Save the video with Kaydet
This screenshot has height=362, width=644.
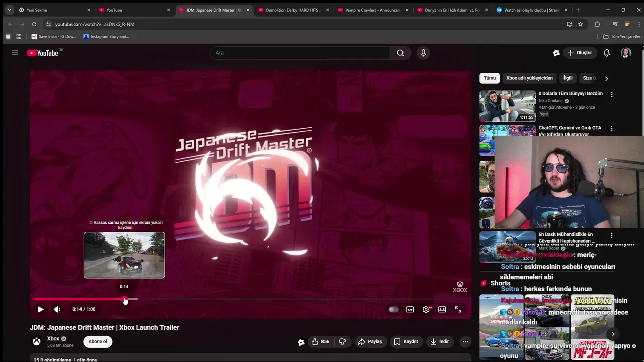[x=406, y=342]
